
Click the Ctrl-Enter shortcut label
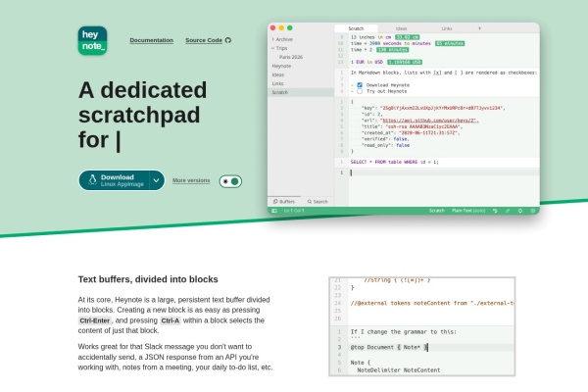tap(95, 320)
